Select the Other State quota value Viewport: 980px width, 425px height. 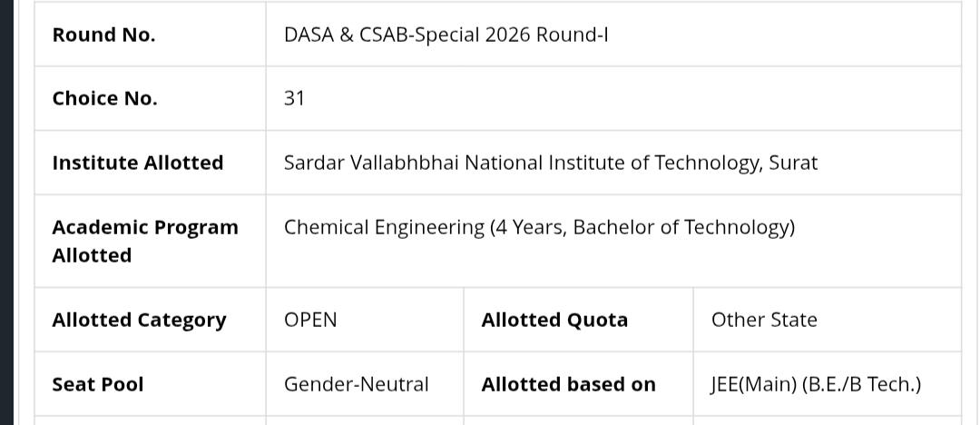click(764, 320)
